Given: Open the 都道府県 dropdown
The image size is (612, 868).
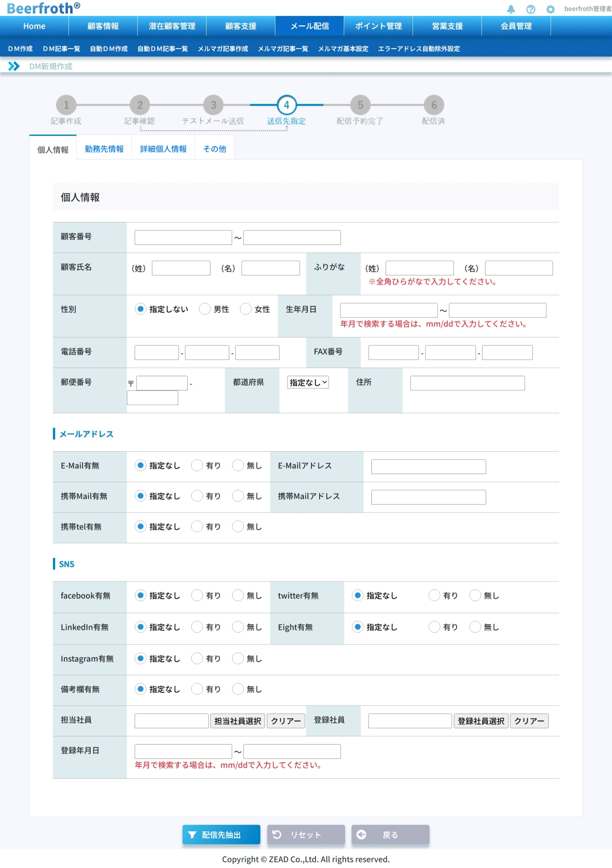Looking at the screenshot, I should [308, 382].
